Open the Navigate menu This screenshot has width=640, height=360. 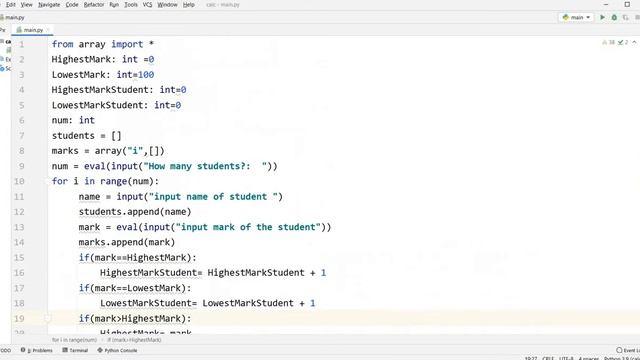coord(49,5)
